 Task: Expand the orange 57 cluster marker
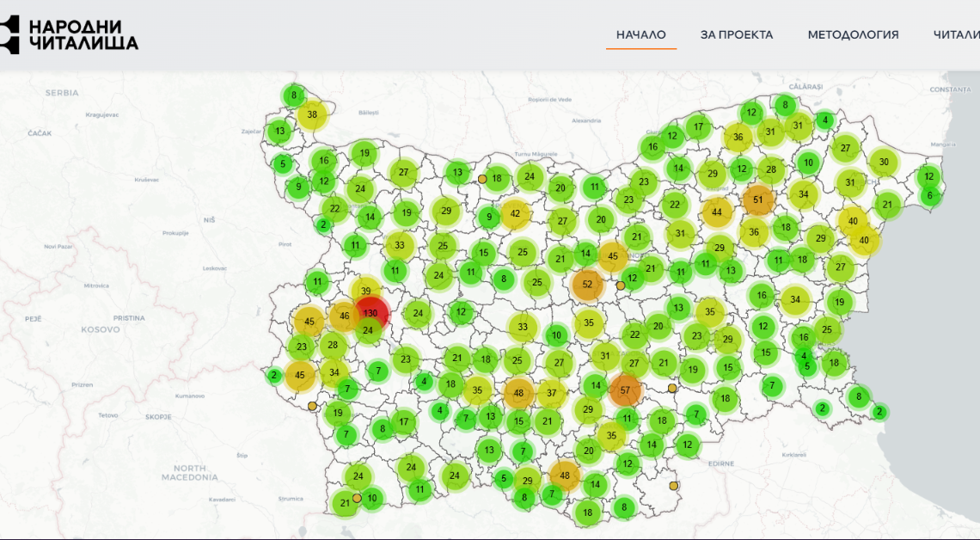[x=625, y=390]
